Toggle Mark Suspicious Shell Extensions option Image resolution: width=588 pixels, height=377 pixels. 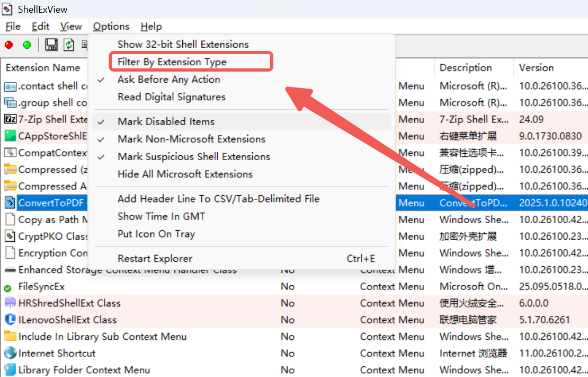point(242,156)
